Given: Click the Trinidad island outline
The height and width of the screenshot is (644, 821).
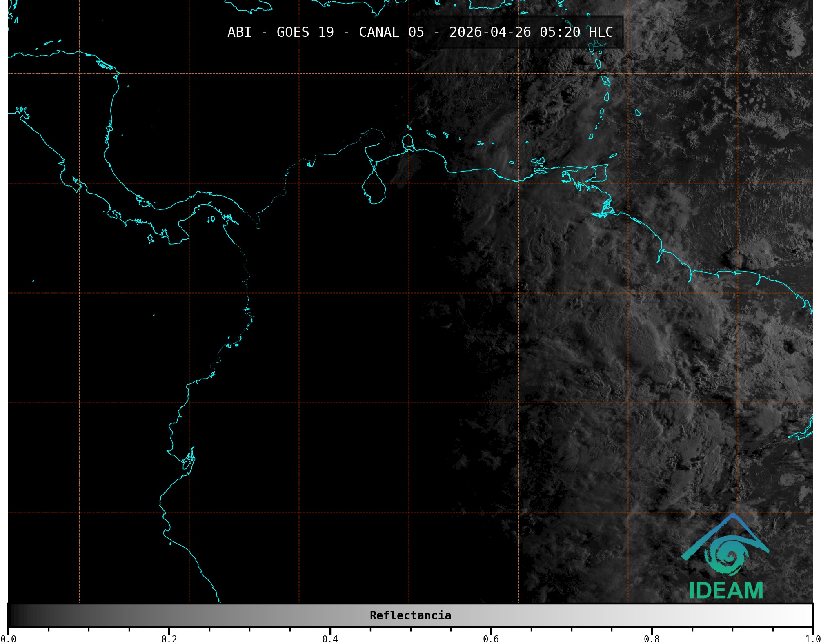Looking at the screenshot, I should [599, 173].
